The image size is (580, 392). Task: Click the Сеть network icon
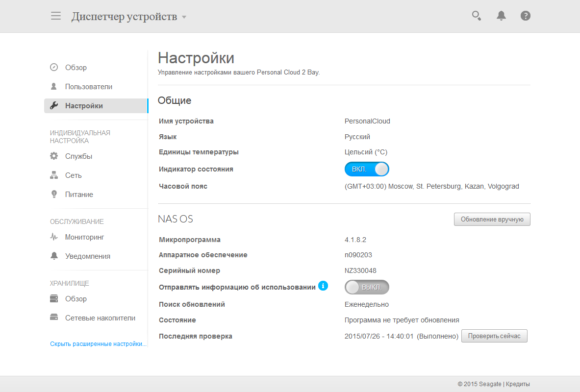click(x=54, y=175)
